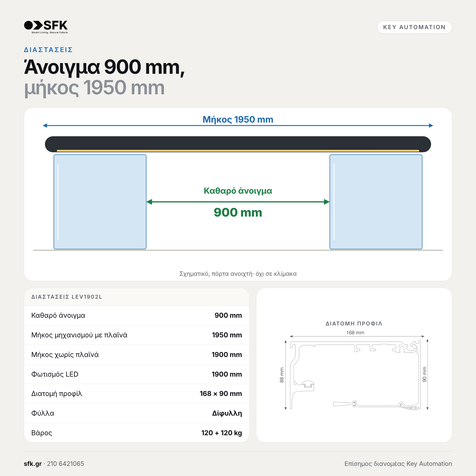476x476 pixels.
Task: Click the 'Μήκος χωρίς πλαϊνά' row label
Action: [65, 355]
